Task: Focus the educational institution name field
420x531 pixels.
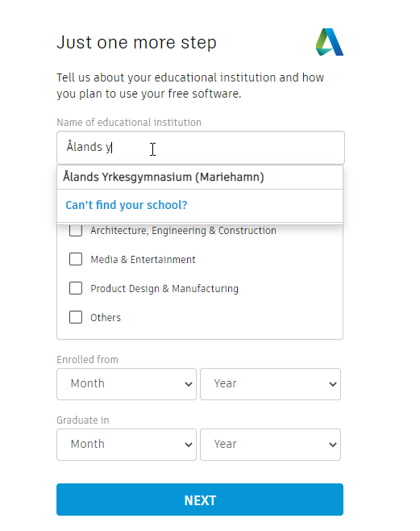Action: click(x=201, y=148)
